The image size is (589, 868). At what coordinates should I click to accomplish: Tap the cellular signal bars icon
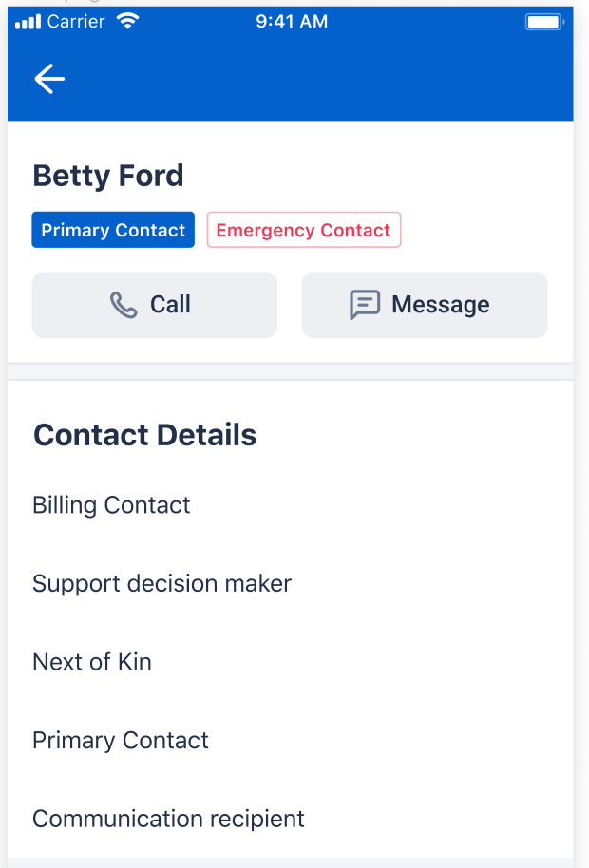(x=28, y=22)
